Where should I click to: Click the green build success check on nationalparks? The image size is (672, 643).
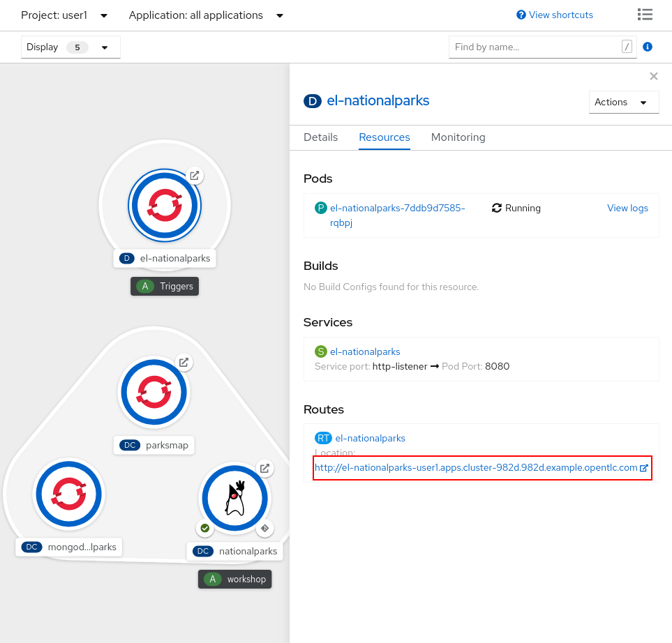click(204, 529)
